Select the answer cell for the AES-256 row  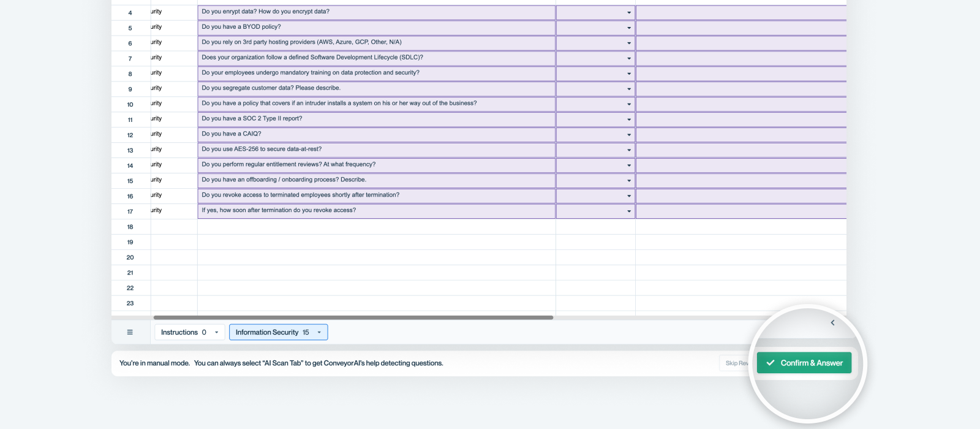click(741, 150)
